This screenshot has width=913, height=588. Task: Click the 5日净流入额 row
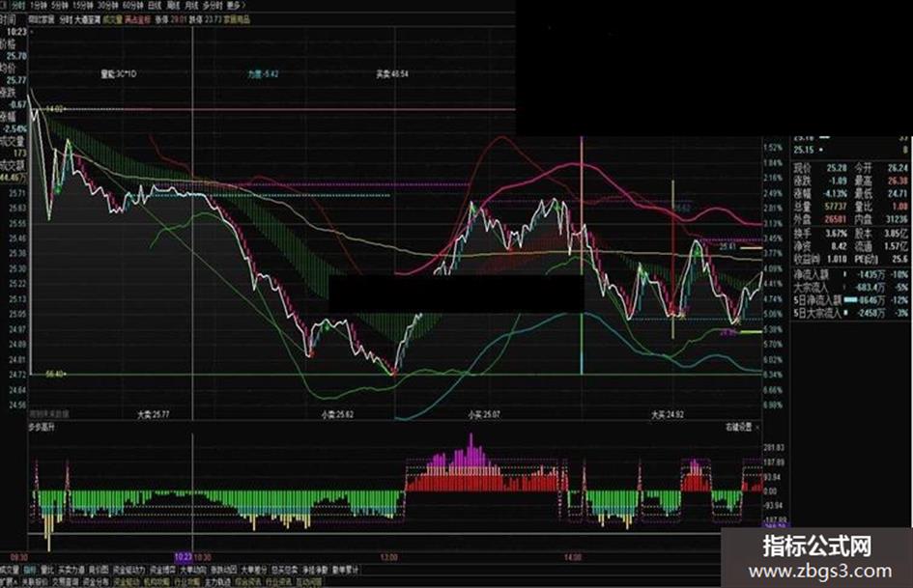pos(851,300)
